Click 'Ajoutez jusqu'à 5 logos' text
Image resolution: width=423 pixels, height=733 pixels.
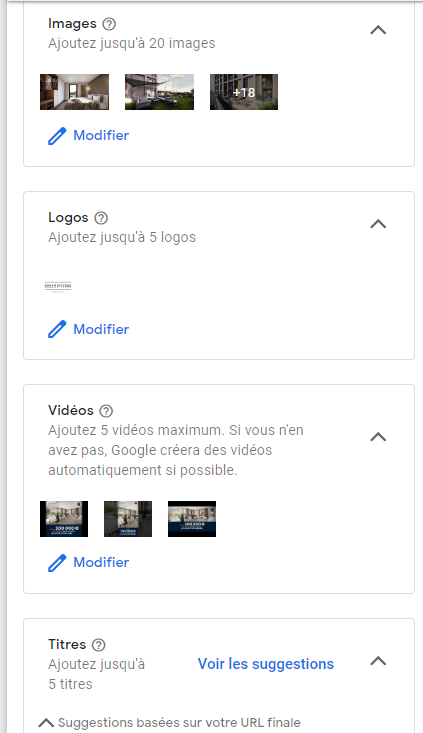tap(122, 237)
